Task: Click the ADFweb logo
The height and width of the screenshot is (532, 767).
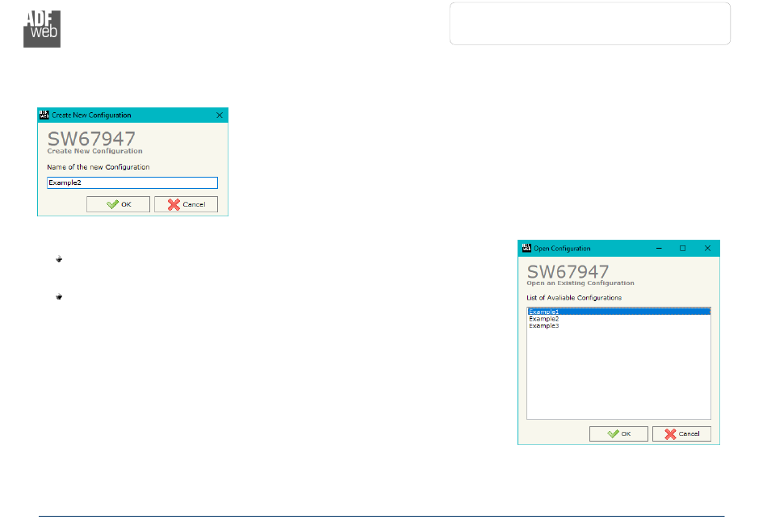Action: (x=42, y=29)
